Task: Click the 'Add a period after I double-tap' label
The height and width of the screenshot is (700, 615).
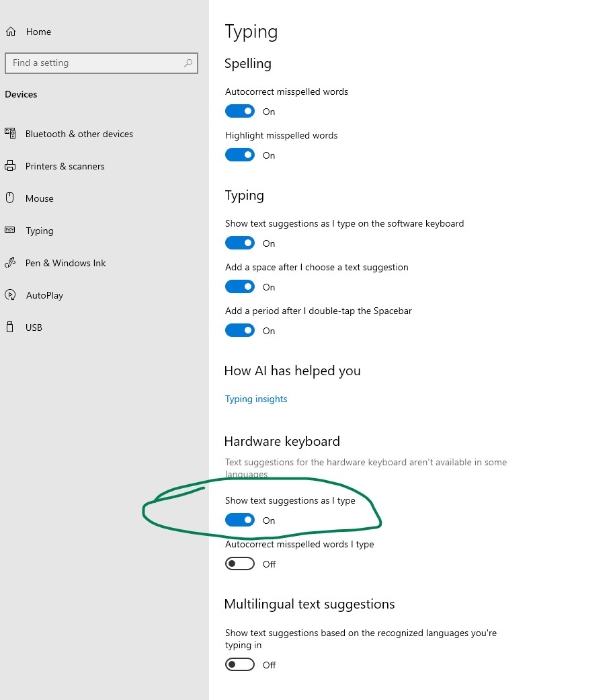Action: pyautogui.click(x=318, y=311)
